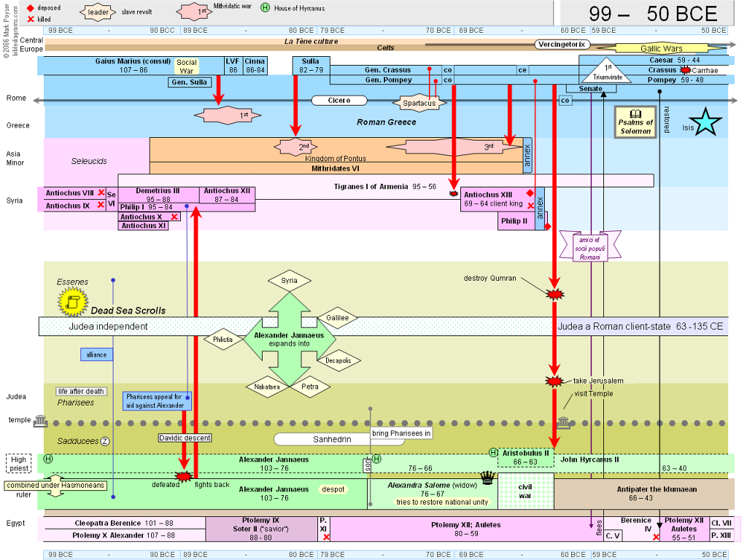Click the 'Mithridates VI' bar
The height and width of the screenshot is (560, 747).
(x=336, y=168)
